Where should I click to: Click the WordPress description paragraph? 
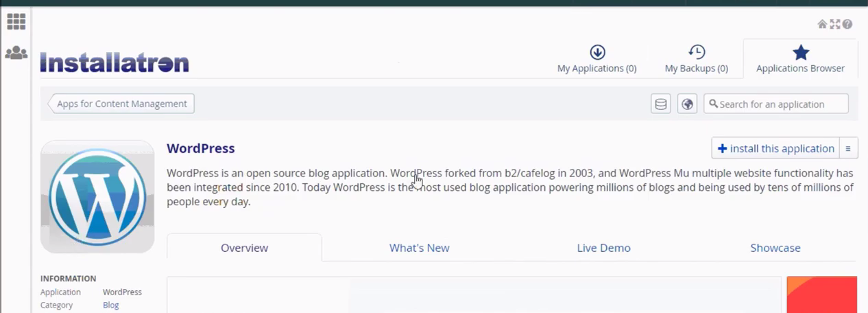click(x=510, y=187)
